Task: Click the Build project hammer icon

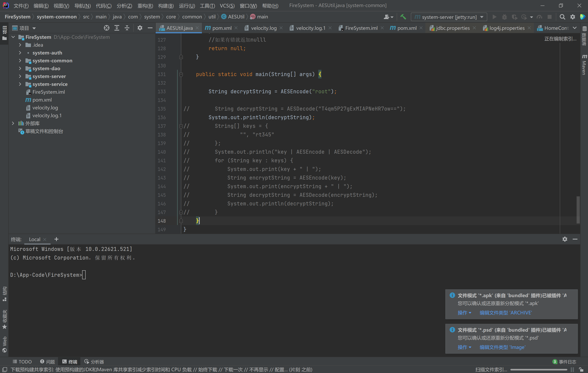Action: click(x=403, y=17)
